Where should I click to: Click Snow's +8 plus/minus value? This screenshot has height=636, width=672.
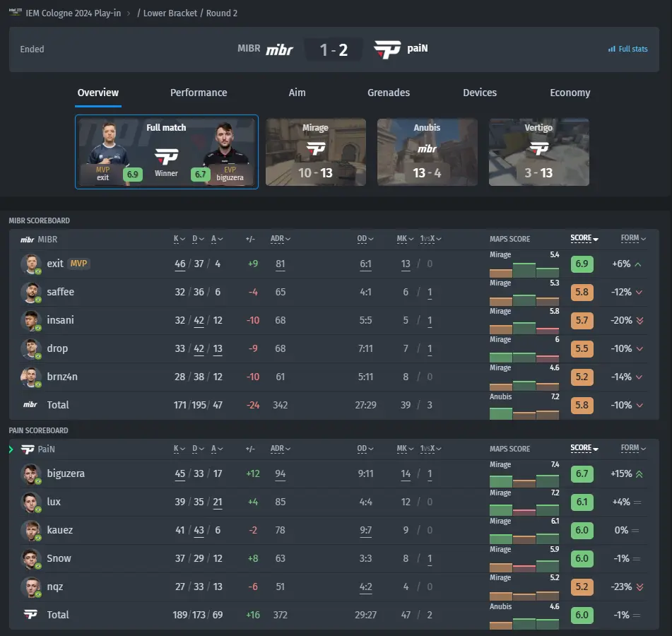click(253, 558)
